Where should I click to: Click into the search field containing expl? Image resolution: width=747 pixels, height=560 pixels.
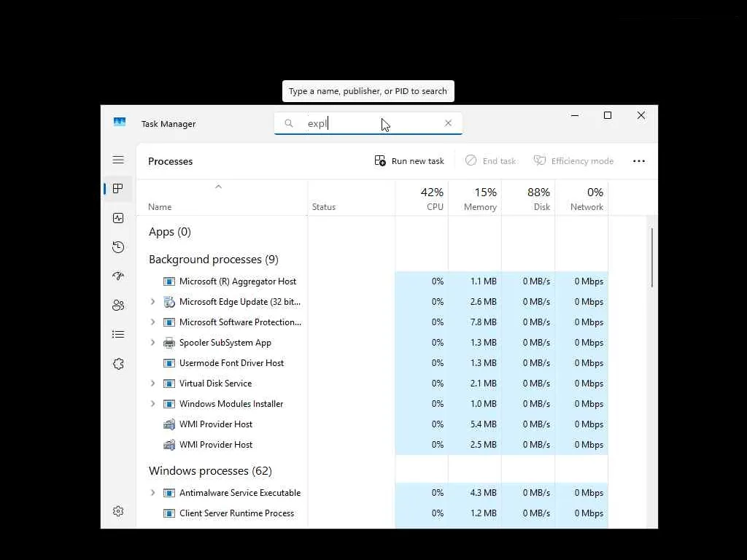[368, 123]
